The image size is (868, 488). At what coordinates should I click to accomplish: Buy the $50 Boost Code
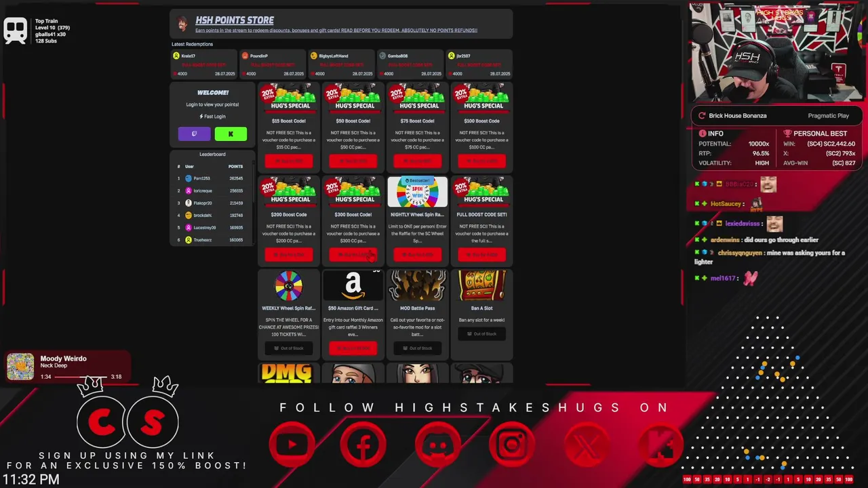tap(353, 161)
